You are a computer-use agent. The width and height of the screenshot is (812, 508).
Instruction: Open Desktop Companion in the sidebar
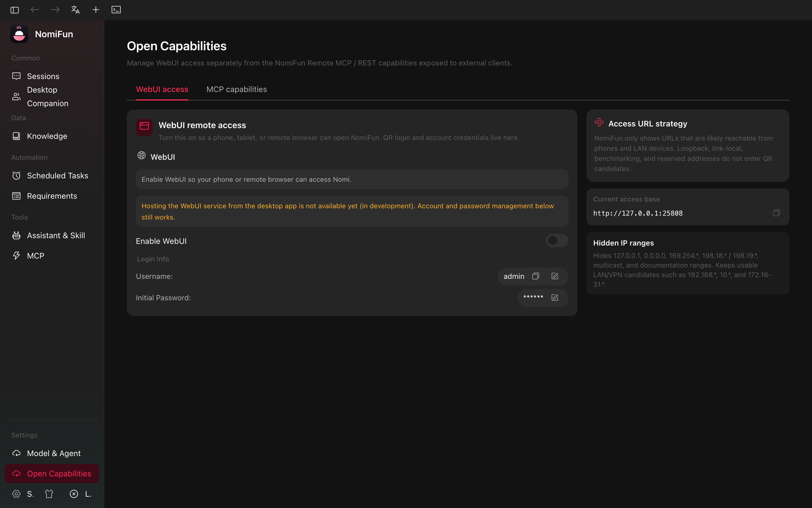pos(52,97)
